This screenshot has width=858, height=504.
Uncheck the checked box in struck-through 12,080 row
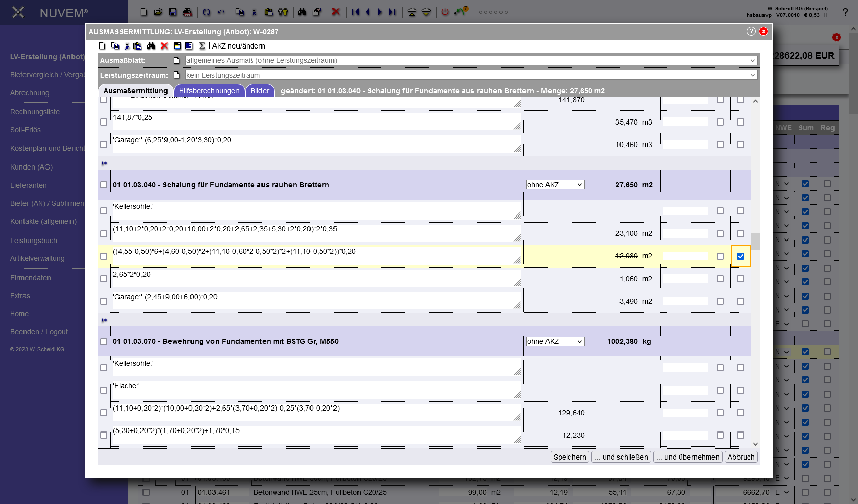(741, 256)
